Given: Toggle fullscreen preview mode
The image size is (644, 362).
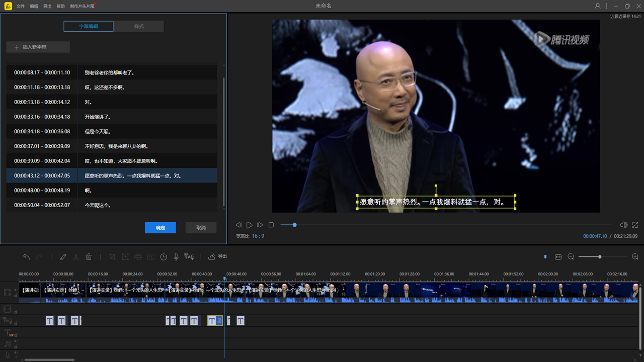Looking at the screenshot, I should coord(635,225).
